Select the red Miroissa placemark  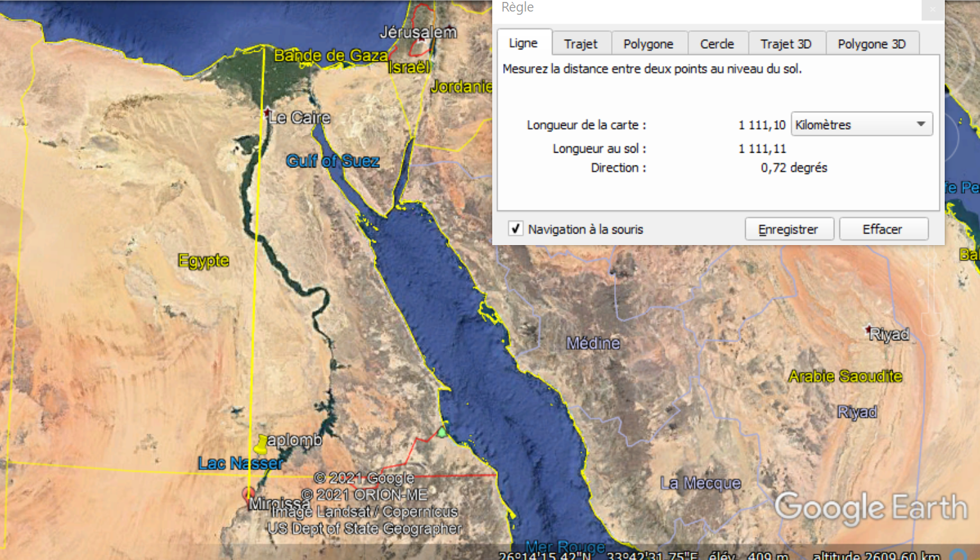(x=248, y=493)
